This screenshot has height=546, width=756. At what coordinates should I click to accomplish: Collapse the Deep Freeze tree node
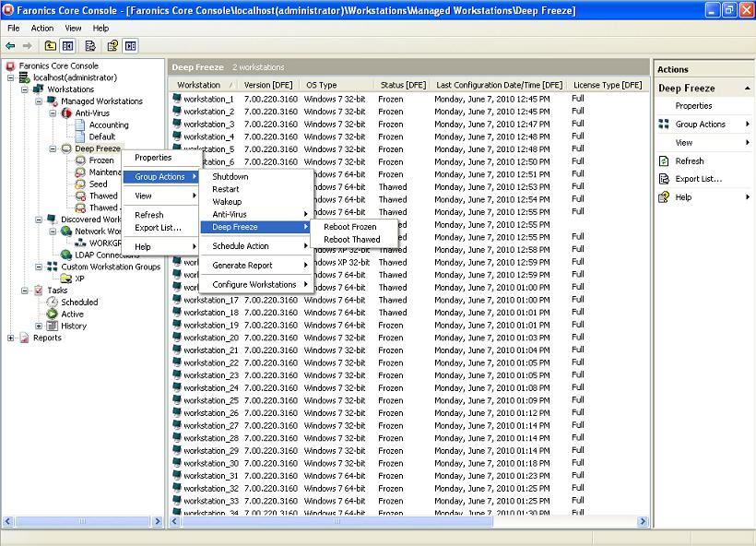(53, 148)
